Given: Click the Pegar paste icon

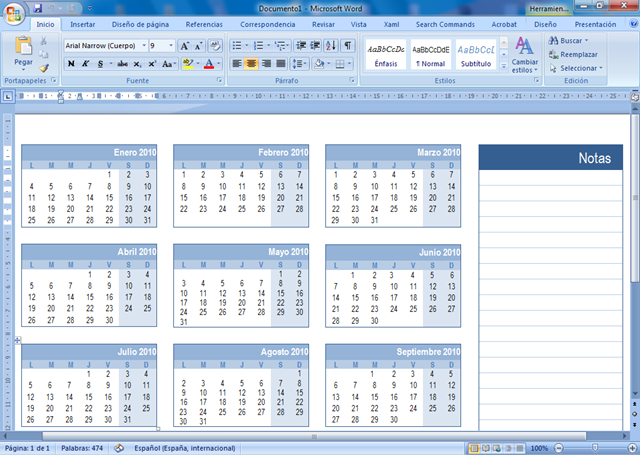Looking at the screenshot, I should tap(23, 46).
